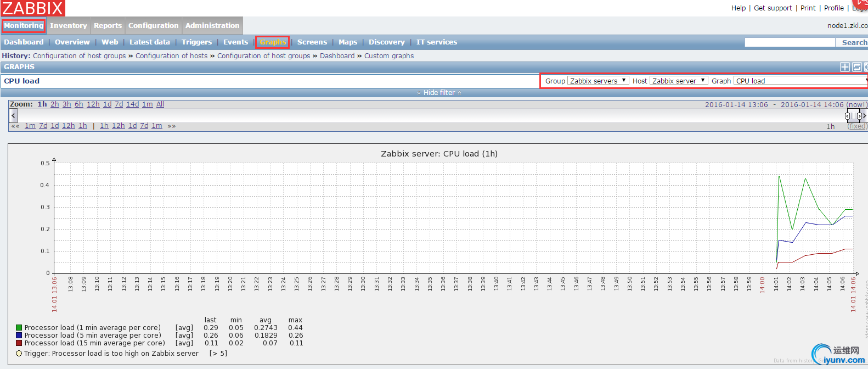Open the Host dropdown showing Zabbix server
Image resolution: width=868 pixels, height=369 pixels.
pyautogui.click(x=679, y=81)
